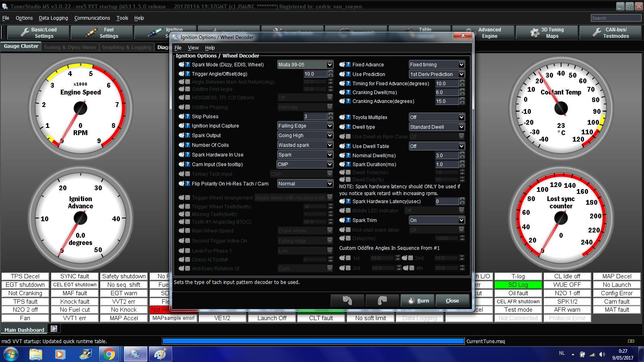Click the help icon beside Fixed Advance
Image resolution: width=644 pixels, height=362 pixels.
coord(348,64)
